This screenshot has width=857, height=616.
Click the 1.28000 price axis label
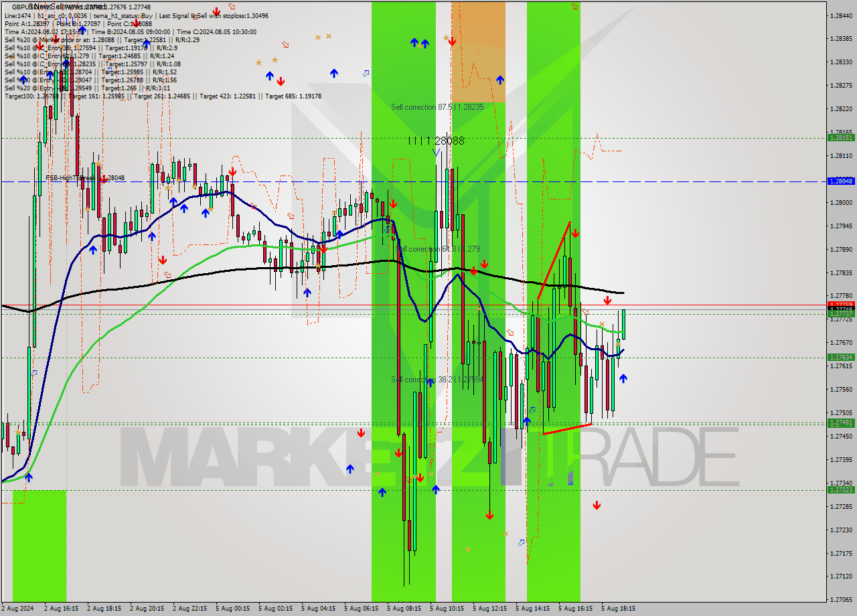coord(841,202)
